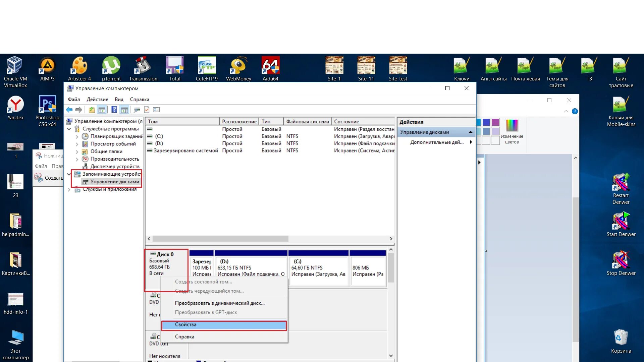This screenshot has width=644, height=362.
Task: Click the Up one level folder icon
Action: click(92, 110)
